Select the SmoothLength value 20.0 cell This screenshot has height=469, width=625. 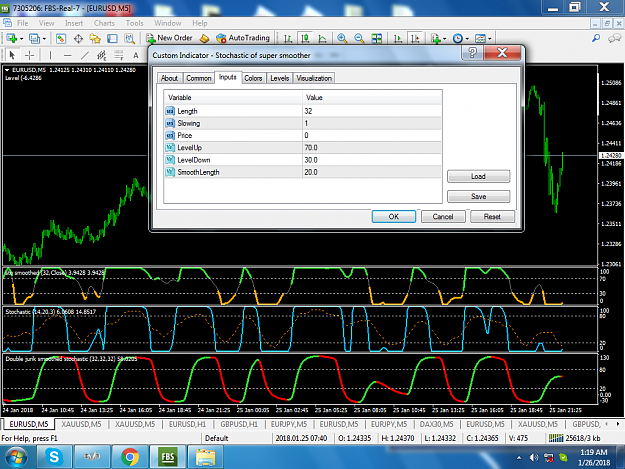[372, 172]
